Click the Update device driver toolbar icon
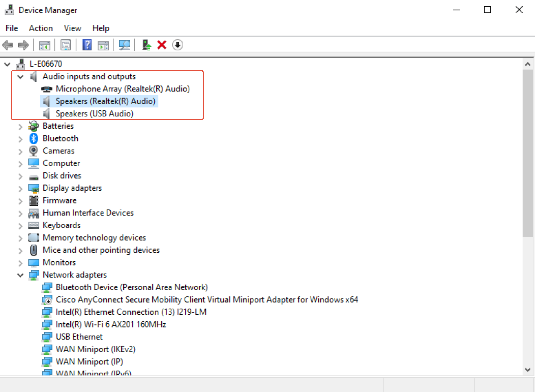Screen dimensions: 535x392 tap(146, 45)
